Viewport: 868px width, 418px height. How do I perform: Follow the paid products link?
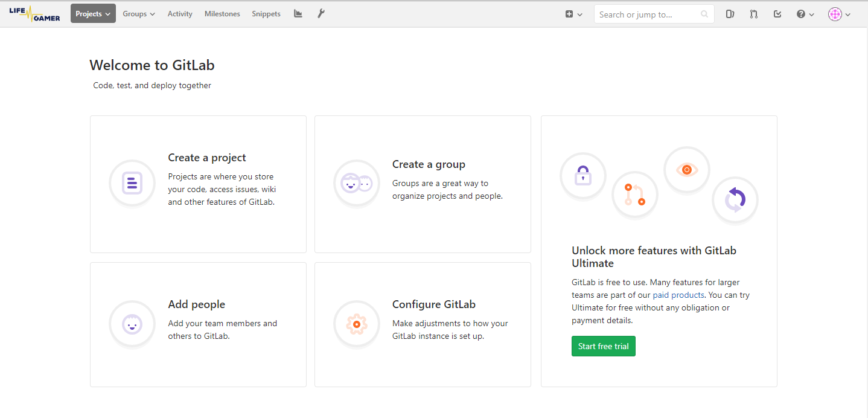678,295
